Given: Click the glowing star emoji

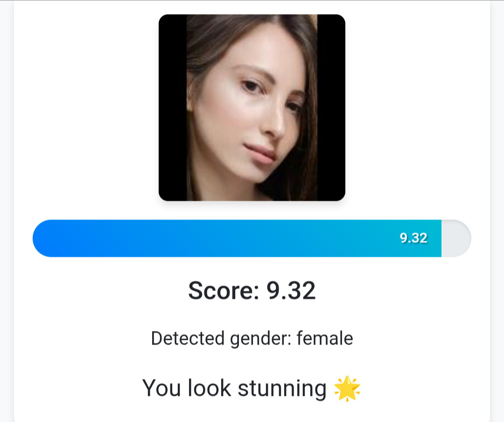Looking at the screenshot, I should coord(347,388).
